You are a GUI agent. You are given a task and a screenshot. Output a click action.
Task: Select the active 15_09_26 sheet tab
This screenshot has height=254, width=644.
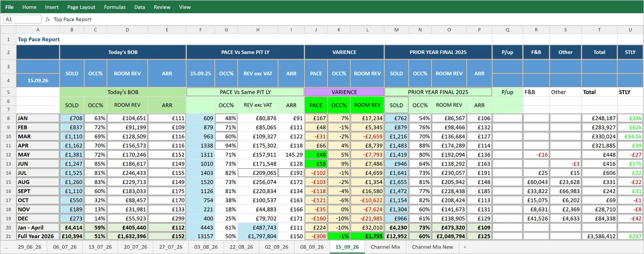click(x=347, y=247)
